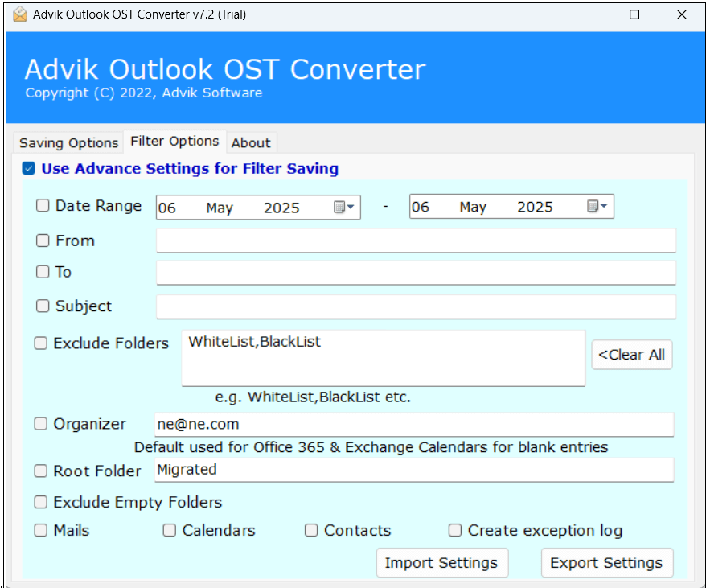Maximize the OST Converter window

point(634,14)
